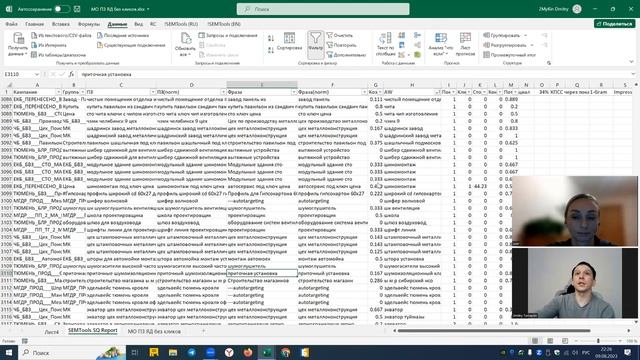Image resolution: width=640 pixels, height=360 pixels.
Task: Click the Share (Поделиться) button
Action: coord(615,24)
